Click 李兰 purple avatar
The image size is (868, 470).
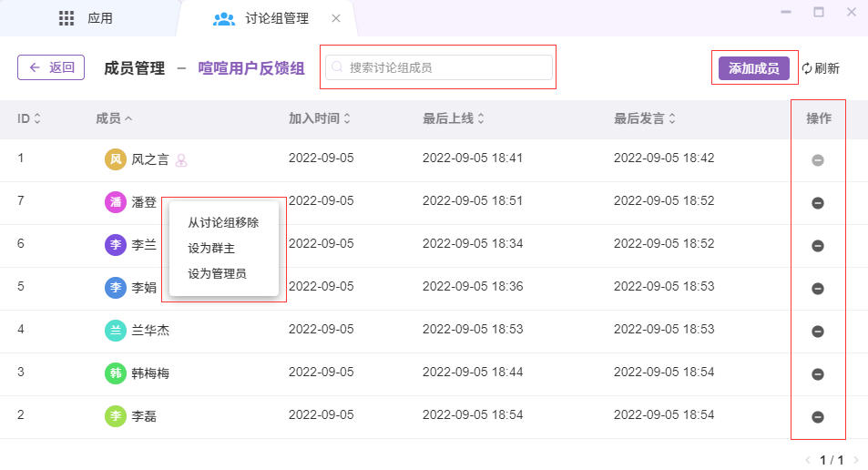[x=115, y=245]
